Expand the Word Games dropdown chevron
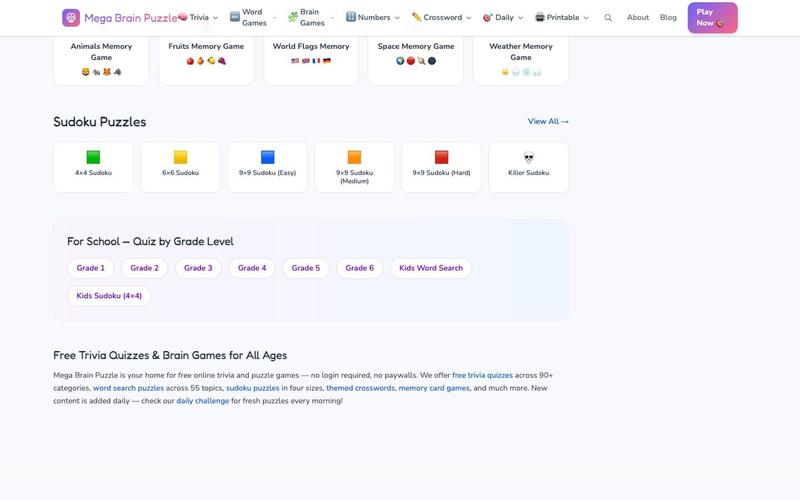Image resolution: width=800 pixels, height=500 pixels. pyautogui.click(x=274, y=18)
